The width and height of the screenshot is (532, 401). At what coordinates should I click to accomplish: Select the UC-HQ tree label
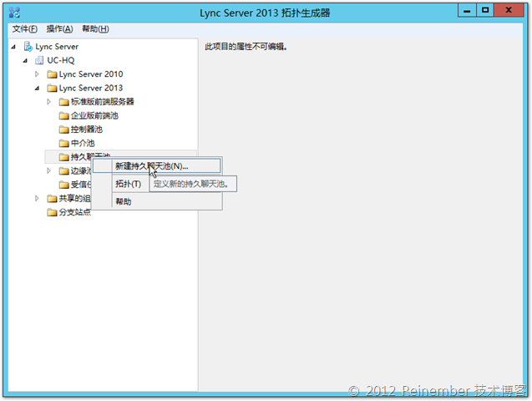pos(61,60)
